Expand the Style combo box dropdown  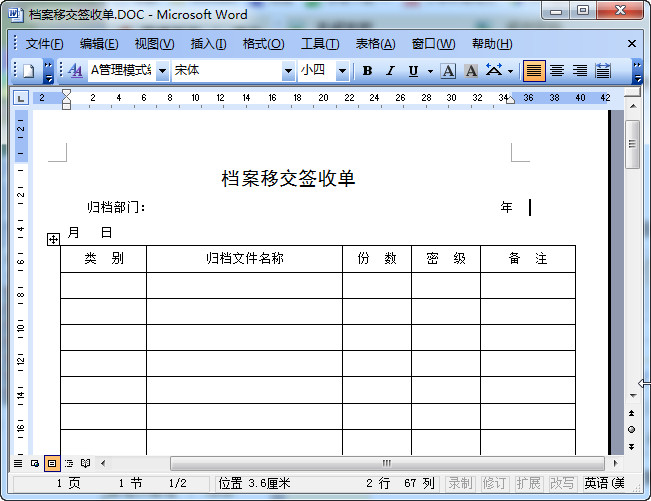click(x=163, y=71)
